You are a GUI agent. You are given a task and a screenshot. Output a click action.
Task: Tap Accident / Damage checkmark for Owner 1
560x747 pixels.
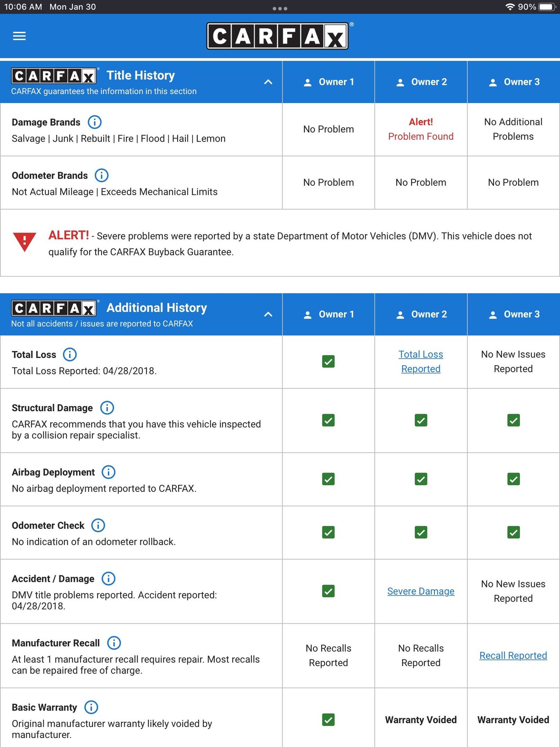(x=329, y=591)
